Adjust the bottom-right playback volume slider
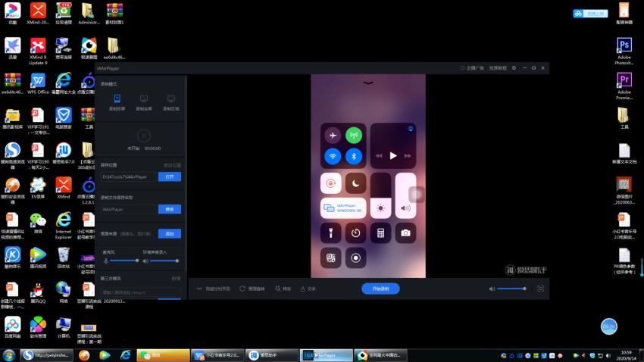Viewport: 644px width, 362px height. pos(511,289)
